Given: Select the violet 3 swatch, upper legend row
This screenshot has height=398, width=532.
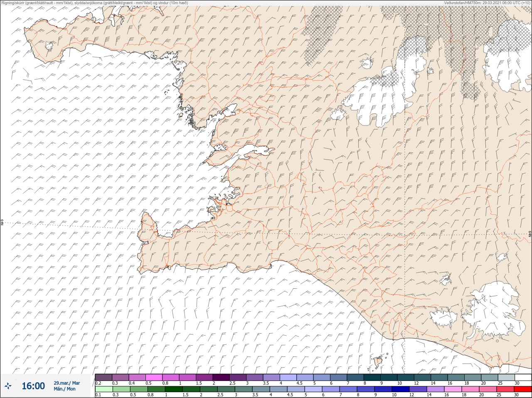Looking at the screenshot, I should coord(255,377).
